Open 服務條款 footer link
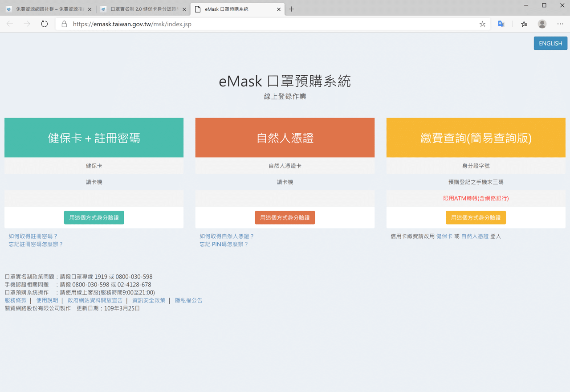Image resolution: width=570 pixels, height=392 pixels. [x=16, y=300]
